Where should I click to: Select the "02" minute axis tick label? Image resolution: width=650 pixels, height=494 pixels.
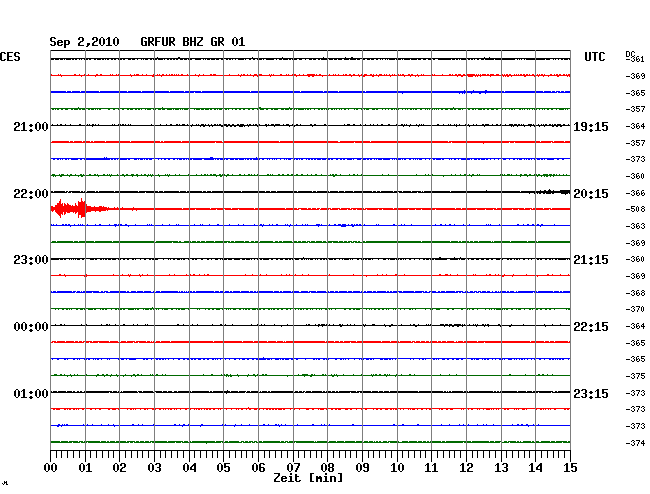tap(119, 468)
